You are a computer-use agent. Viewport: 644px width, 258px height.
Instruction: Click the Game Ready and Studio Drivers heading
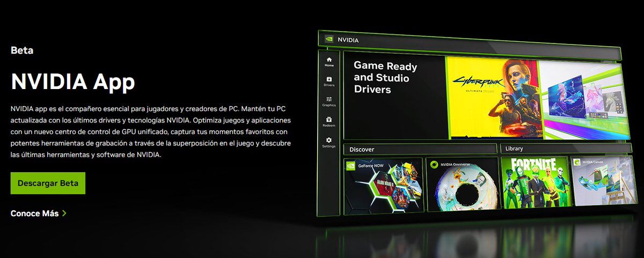385,78
